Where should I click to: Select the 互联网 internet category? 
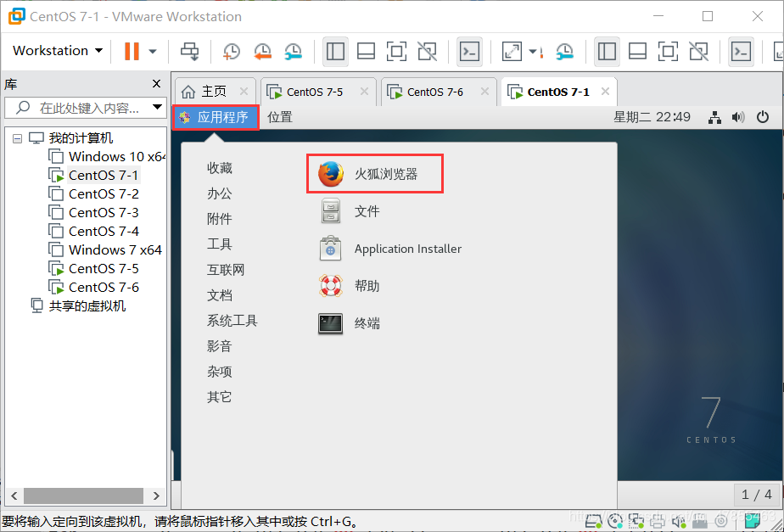click(226, 270)
